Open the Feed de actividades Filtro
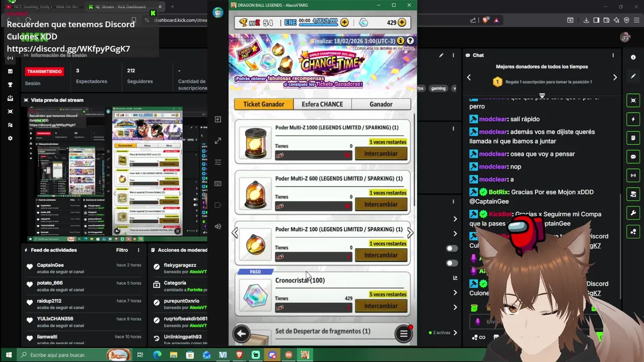644x362 pixels. click(x=122, y=250)
